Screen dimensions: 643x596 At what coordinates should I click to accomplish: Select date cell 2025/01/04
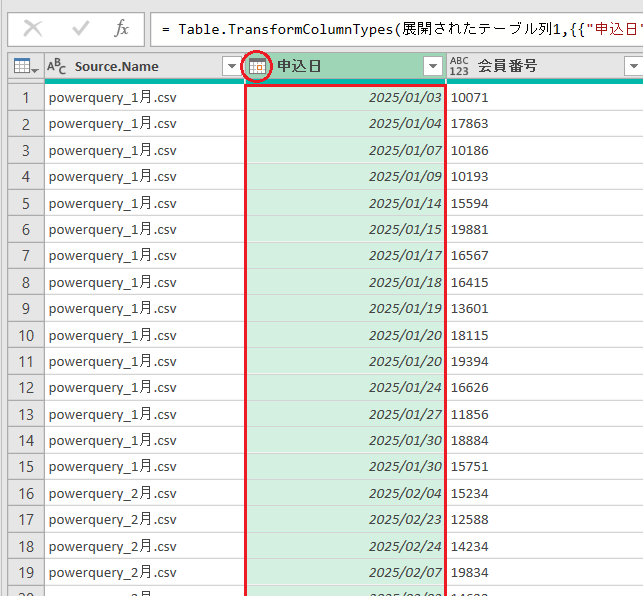345,124
